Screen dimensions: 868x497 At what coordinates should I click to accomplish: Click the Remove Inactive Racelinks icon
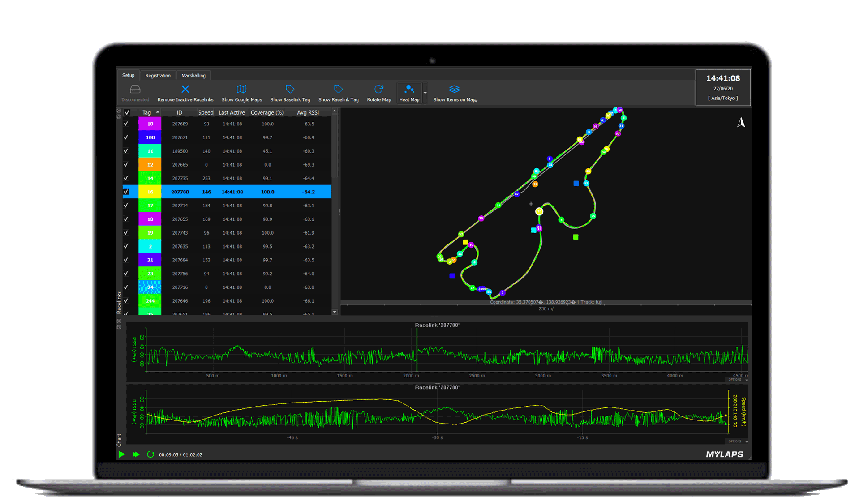point(185,89)
